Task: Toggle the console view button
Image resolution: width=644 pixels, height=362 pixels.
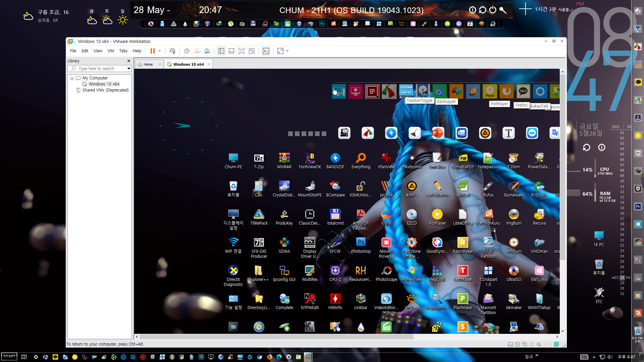Action: pyautogui.click(x=266, y=51)
